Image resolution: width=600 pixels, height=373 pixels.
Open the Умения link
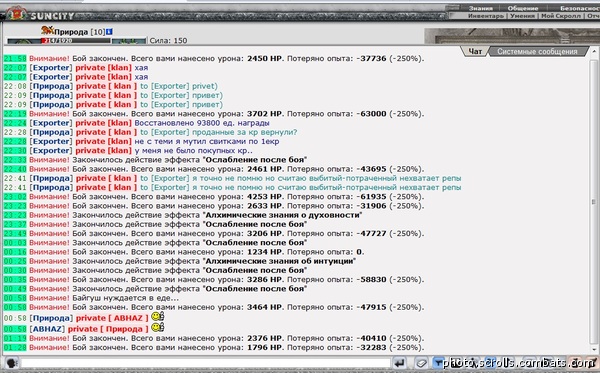coord(522,16)
